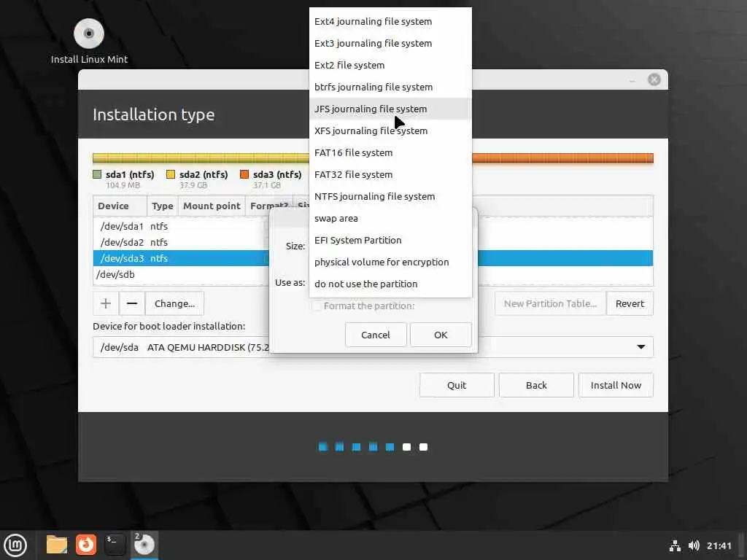747x560 pixels.
Task: Click the Type column header
Action: pyautogui.click(x=163, y=206)
